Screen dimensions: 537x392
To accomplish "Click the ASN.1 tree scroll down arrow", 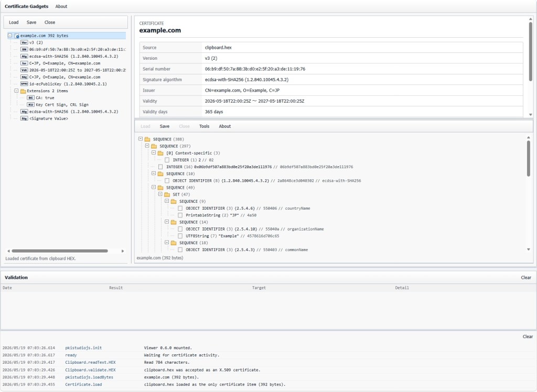I will coord(529,249).
